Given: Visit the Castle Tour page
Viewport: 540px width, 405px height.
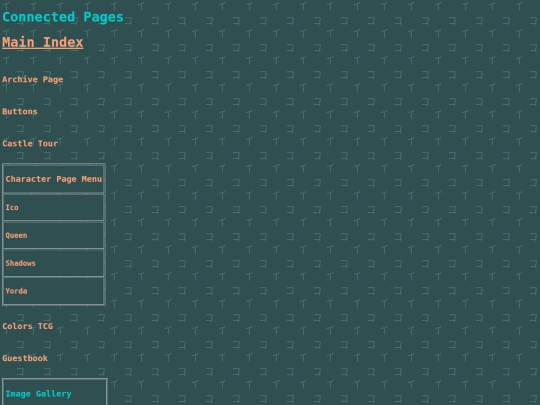Looking at the screenshot, I should pos(30,144).
